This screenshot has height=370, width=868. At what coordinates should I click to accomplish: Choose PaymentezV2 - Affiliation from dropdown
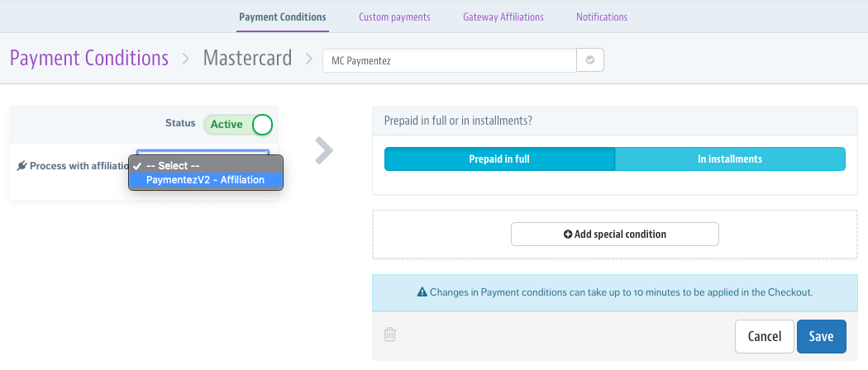[x=205, y=180]
